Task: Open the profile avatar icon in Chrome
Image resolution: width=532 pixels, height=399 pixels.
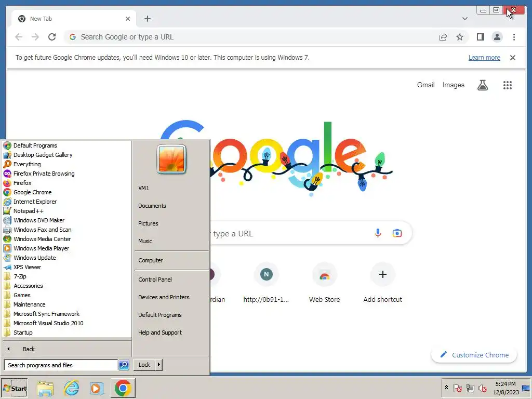Action: point(497,37)
